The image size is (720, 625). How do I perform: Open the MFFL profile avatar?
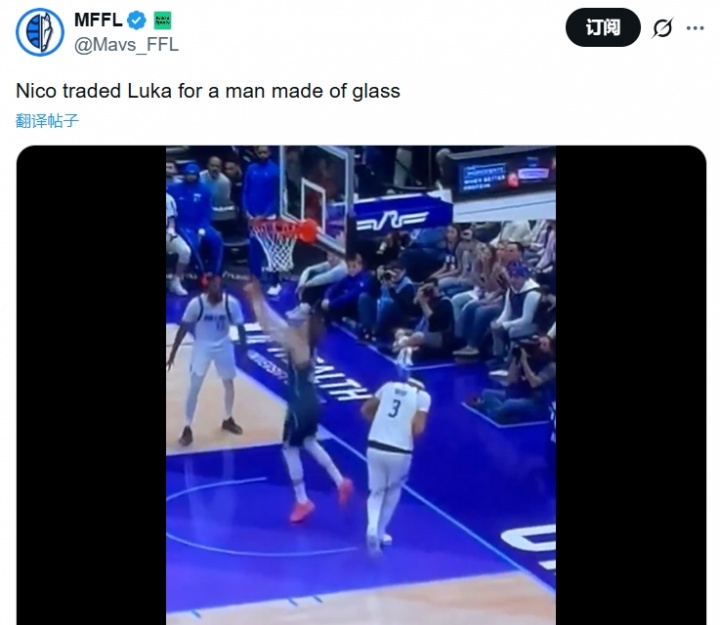[x=40, y=32]
